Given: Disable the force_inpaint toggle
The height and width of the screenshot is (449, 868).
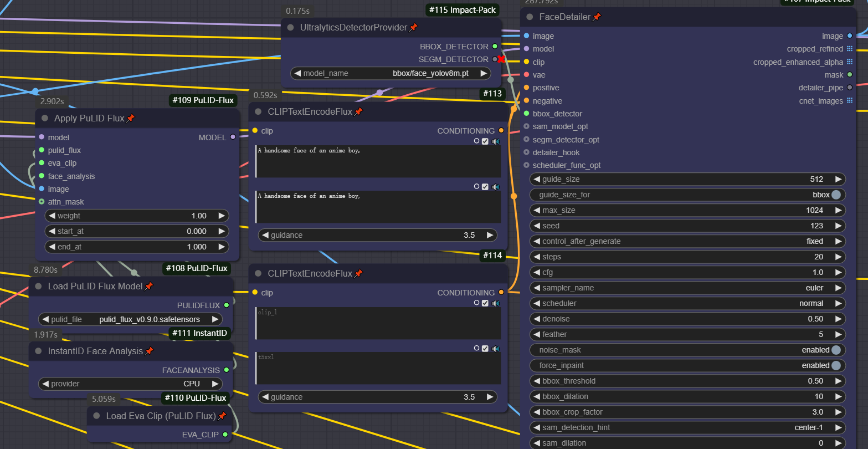Looking at the screenshot, I should [836, 365].
